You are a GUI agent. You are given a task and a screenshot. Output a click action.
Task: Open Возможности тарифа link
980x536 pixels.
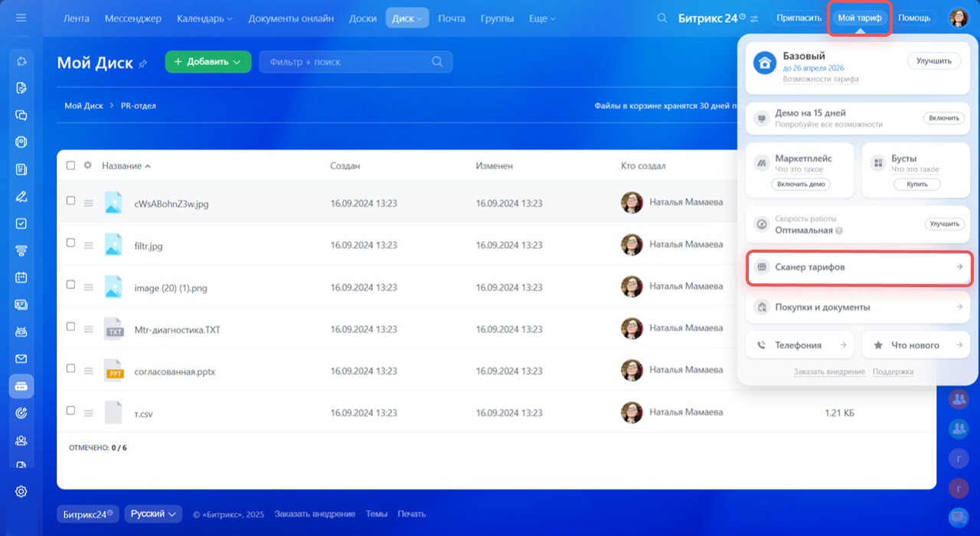point(820,80)
